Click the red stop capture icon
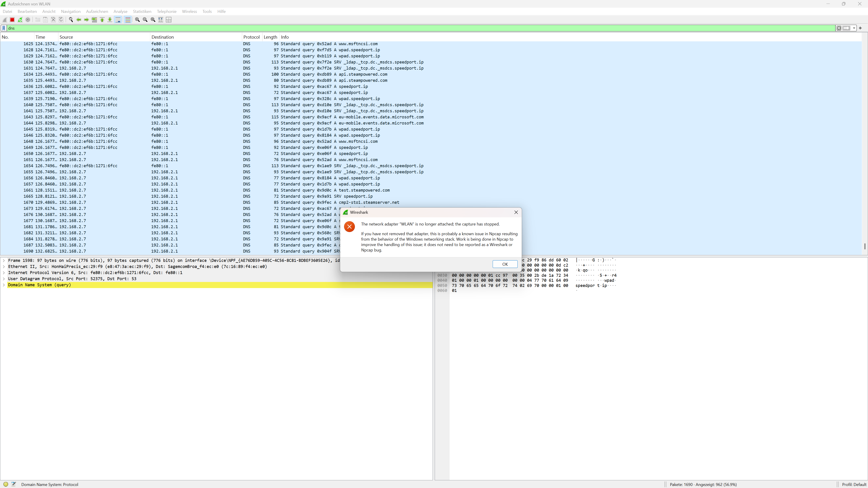This screenshot has height=488, width=868. 12,20
